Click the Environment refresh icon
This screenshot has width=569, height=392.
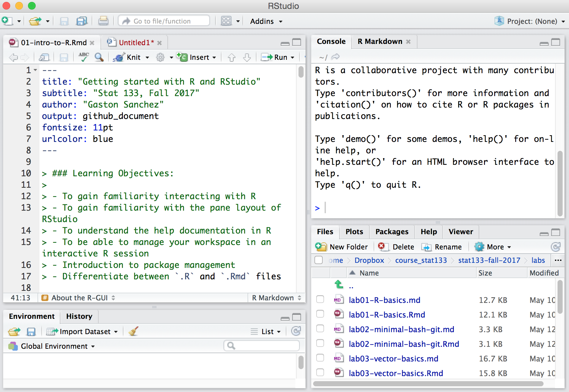point(296,331)
